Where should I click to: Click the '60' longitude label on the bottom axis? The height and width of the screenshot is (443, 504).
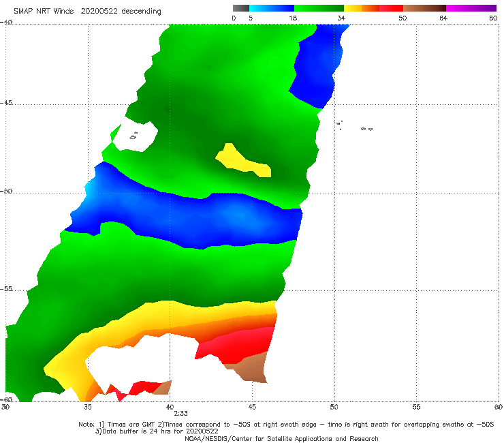point(499,407)
